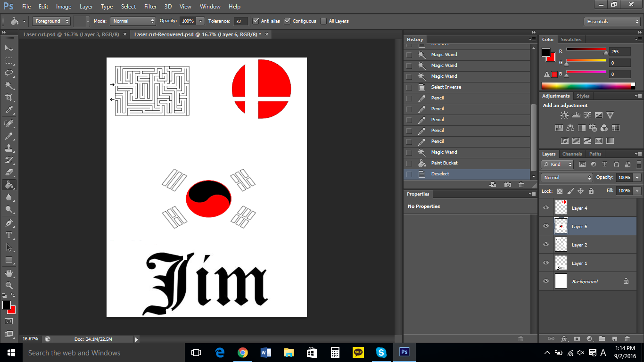644x362 pixels.
Task: Toggle Anti-alias checkbox
Action: [x=256, y=21]
